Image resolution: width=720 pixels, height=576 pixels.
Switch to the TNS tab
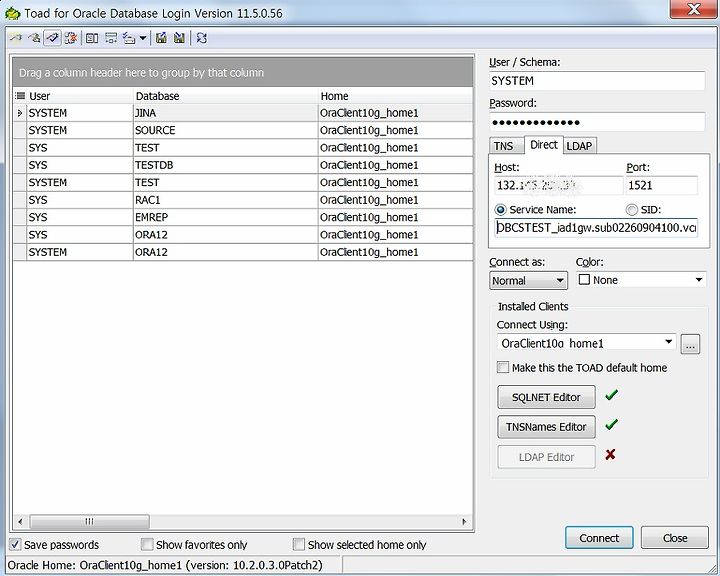tap(504, 146)
